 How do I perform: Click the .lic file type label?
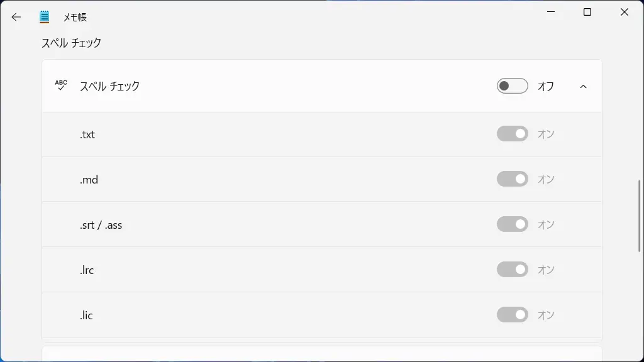pyautogui.click(x=86, y=315)
